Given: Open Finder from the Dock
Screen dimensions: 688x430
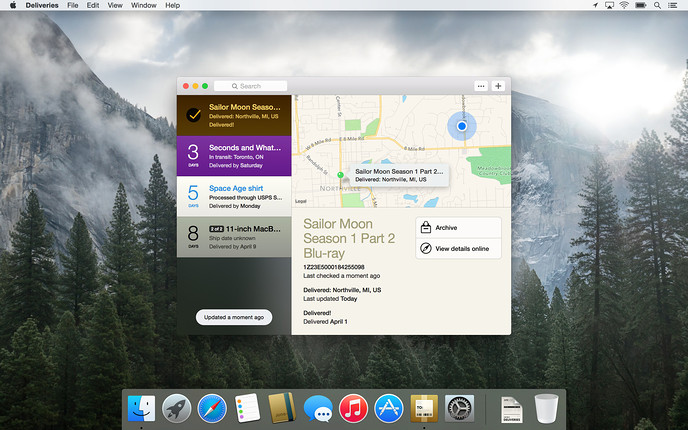Looking at the screenshot, I should click(141, 408).
